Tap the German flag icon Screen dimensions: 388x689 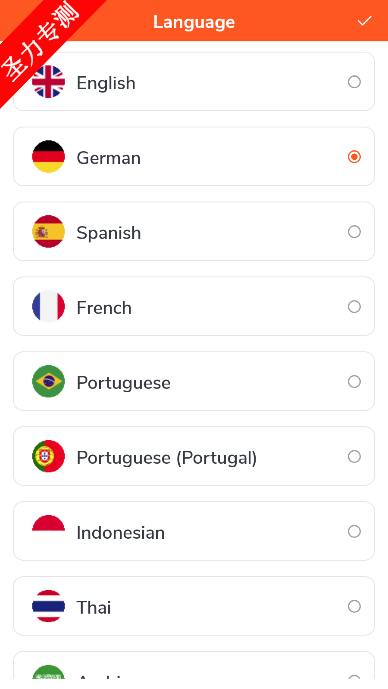point(48,156)
